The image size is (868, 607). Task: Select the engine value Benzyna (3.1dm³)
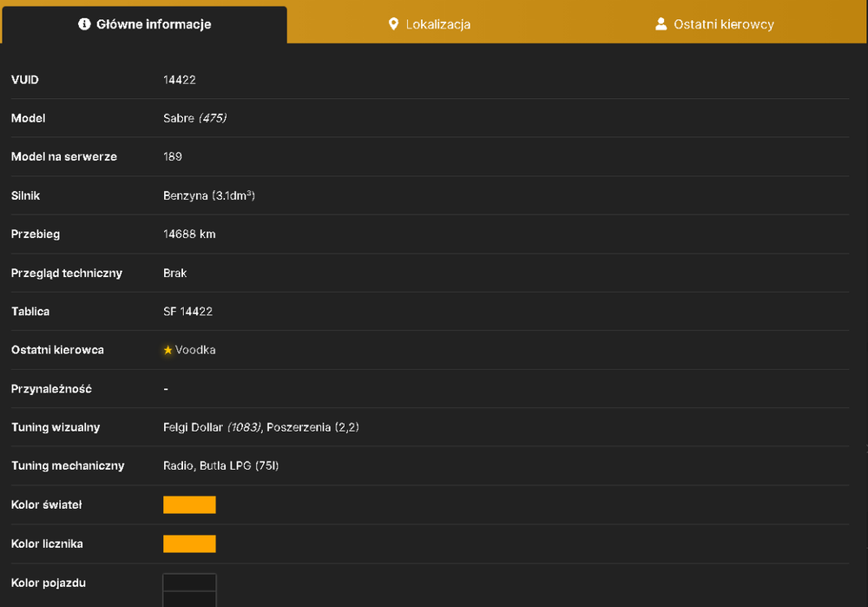[208, 195]
